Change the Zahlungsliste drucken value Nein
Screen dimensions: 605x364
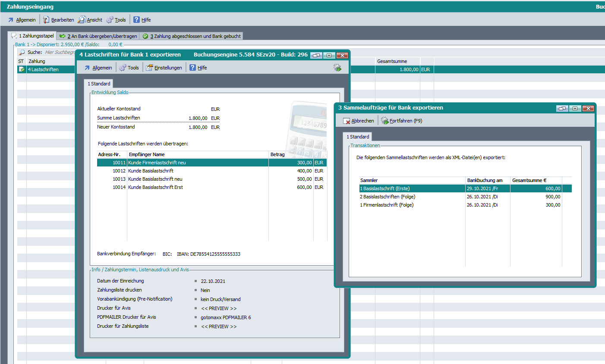tap(205, 290)
